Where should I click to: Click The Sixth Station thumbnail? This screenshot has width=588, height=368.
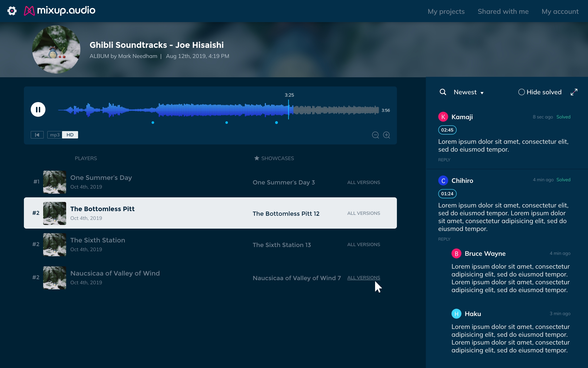coord(54,244)
